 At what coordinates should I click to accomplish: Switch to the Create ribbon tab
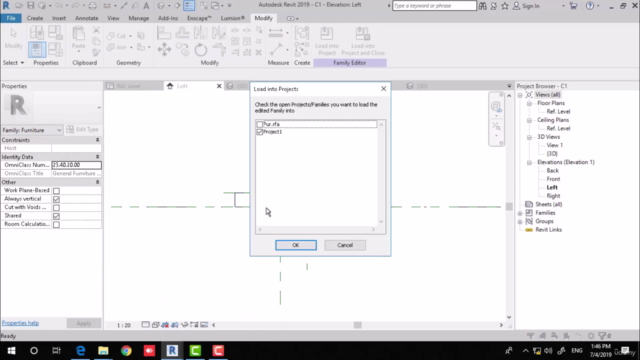coord(35,18)
